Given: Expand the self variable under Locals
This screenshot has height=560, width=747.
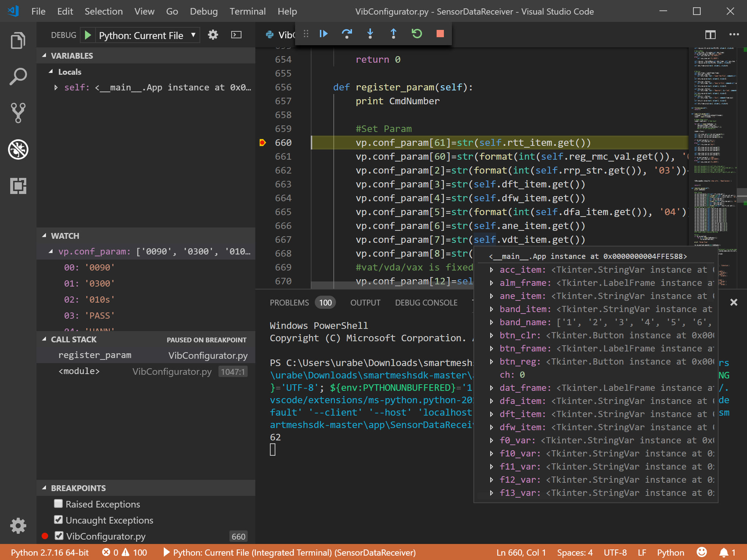Looking at the screenshot, I should coord(56,87).
